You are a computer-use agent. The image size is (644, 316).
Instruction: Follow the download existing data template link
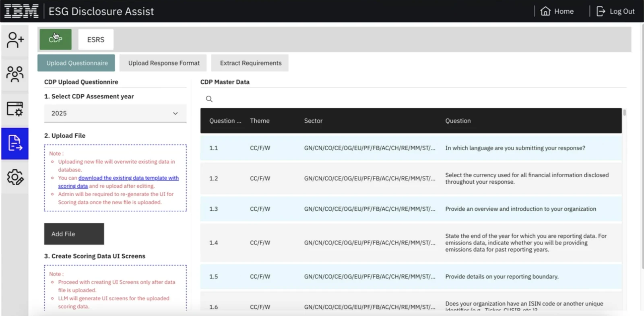(118, 182)
